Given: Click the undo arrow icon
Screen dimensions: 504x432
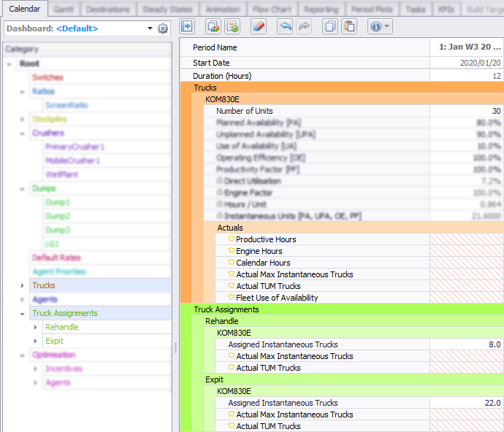Looking at the screenshot, I should click(286, 26).
